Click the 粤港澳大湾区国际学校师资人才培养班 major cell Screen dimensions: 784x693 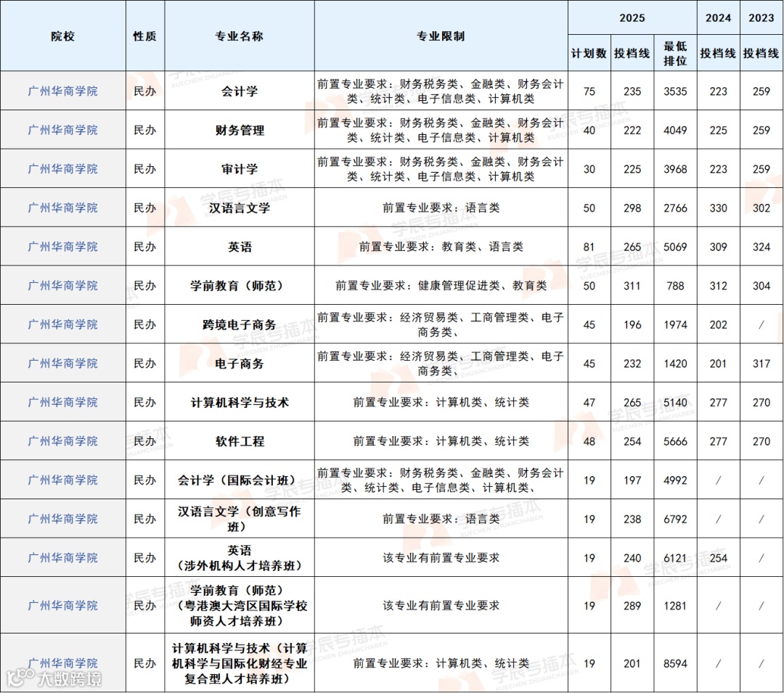[x=240, y=605]
